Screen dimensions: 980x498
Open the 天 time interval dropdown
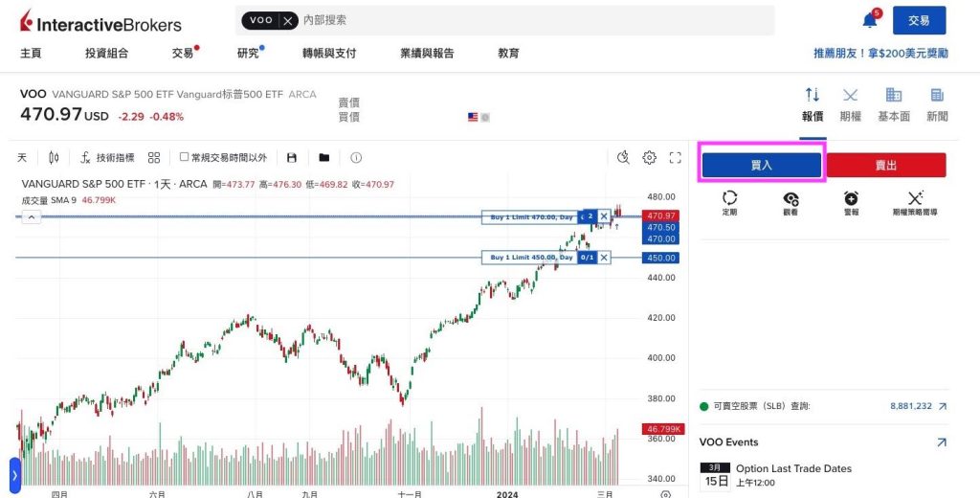22,158
